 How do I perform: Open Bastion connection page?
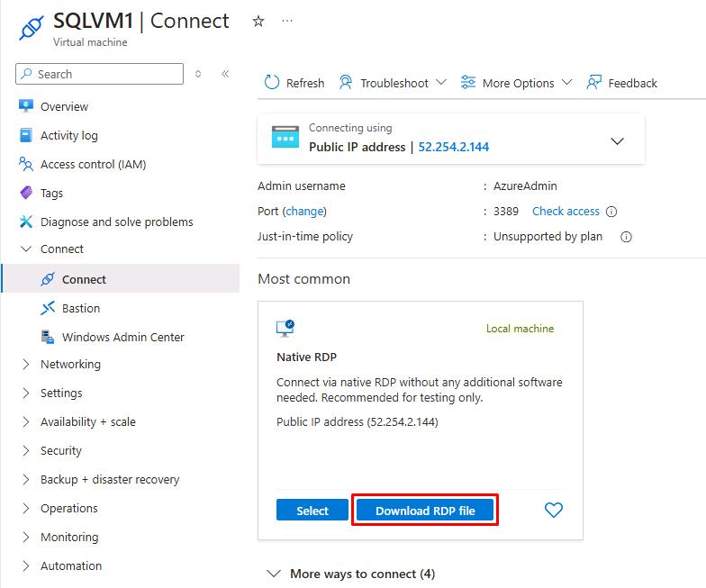[81, 308]
